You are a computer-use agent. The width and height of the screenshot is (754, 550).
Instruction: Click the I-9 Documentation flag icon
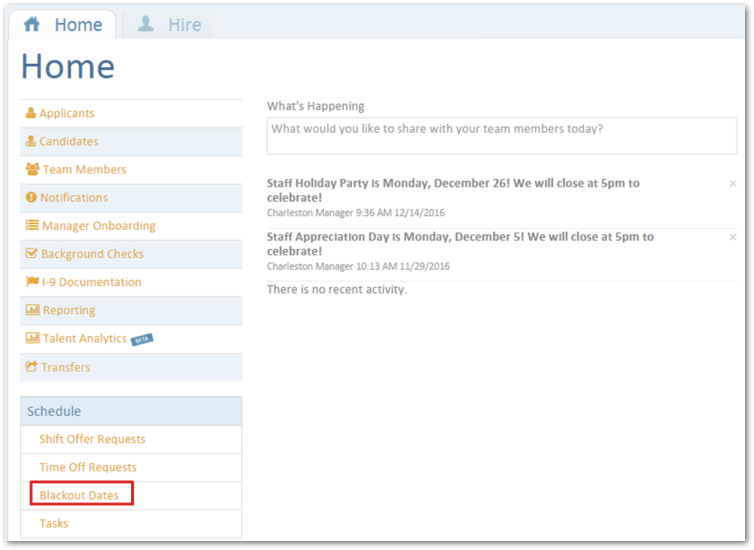(x=32, y=282)
